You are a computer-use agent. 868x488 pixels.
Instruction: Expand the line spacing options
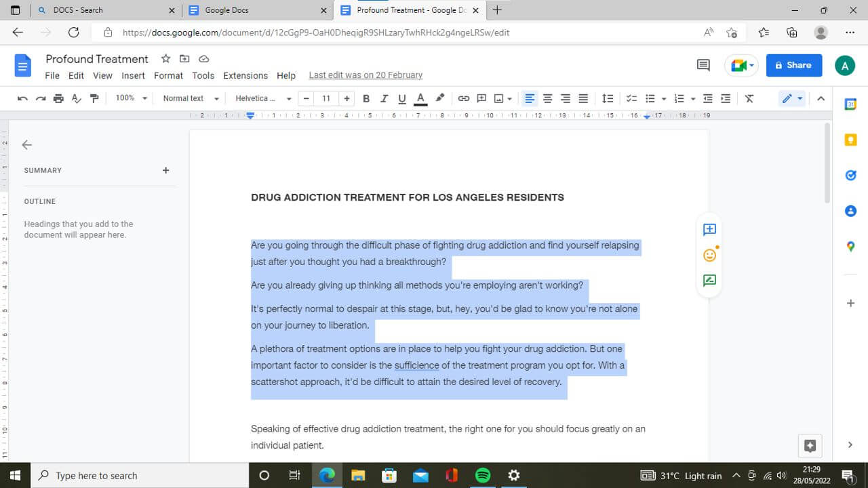[x=608, y=98]
